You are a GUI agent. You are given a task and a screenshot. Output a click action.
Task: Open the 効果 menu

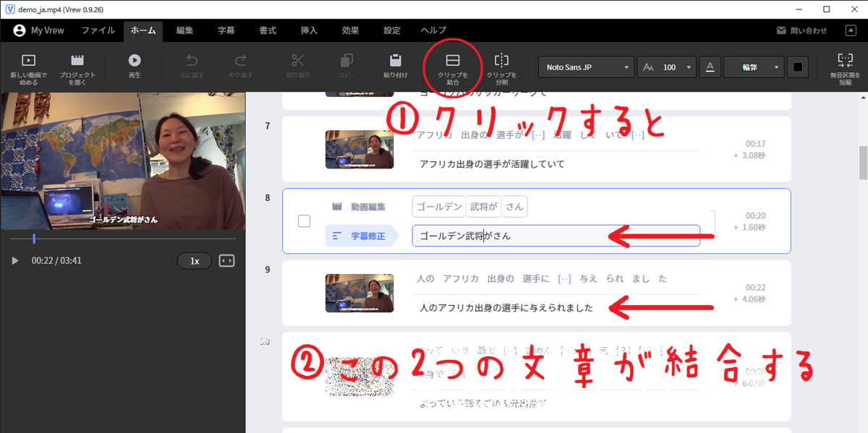350,30
